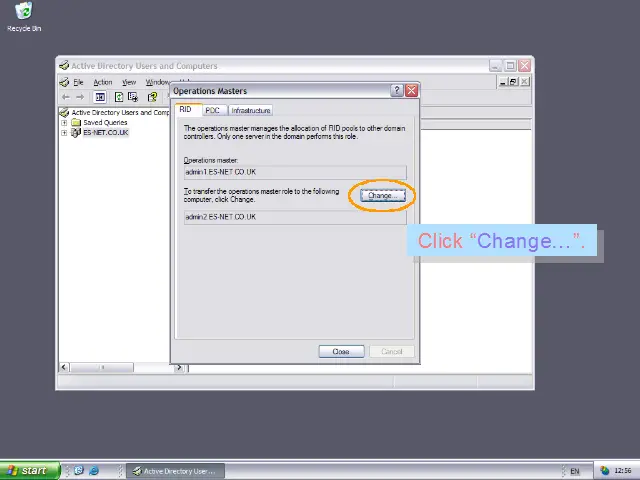Click the Export List toolbar icon
This screenshot has height=480, width=640.
pos(133,97)
